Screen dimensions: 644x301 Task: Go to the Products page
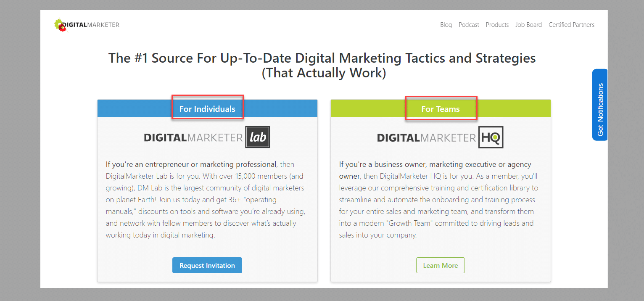[497, 25]
